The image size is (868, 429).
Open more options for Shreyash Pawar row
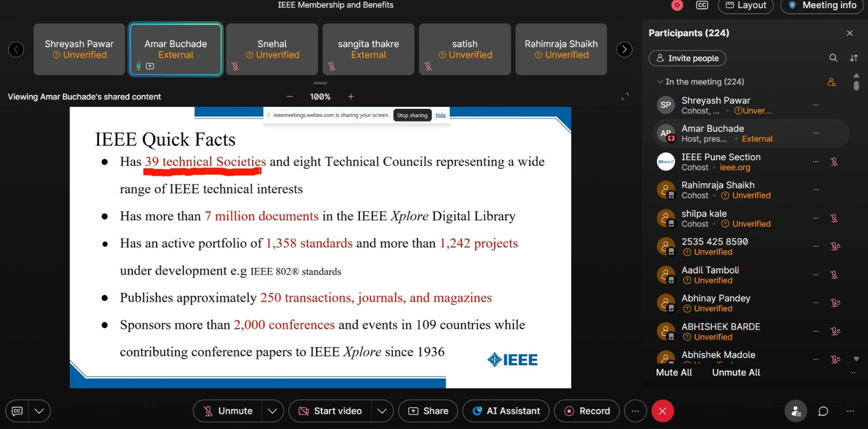[x=816, y=105]
